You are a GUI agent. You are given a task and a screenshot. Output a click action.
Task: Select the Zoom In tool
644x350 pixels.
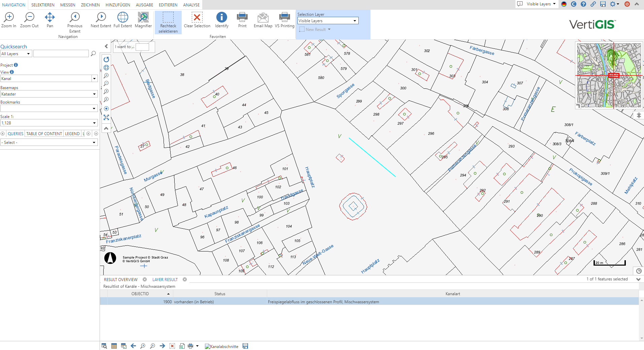[9, 20]
